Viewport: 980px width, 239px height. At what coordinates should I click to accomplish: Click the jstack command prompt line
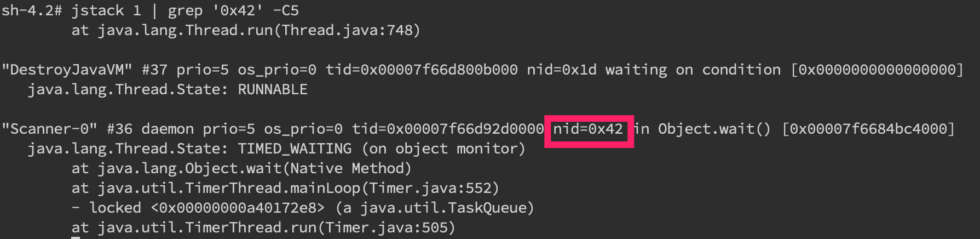(x=150, y=10)
